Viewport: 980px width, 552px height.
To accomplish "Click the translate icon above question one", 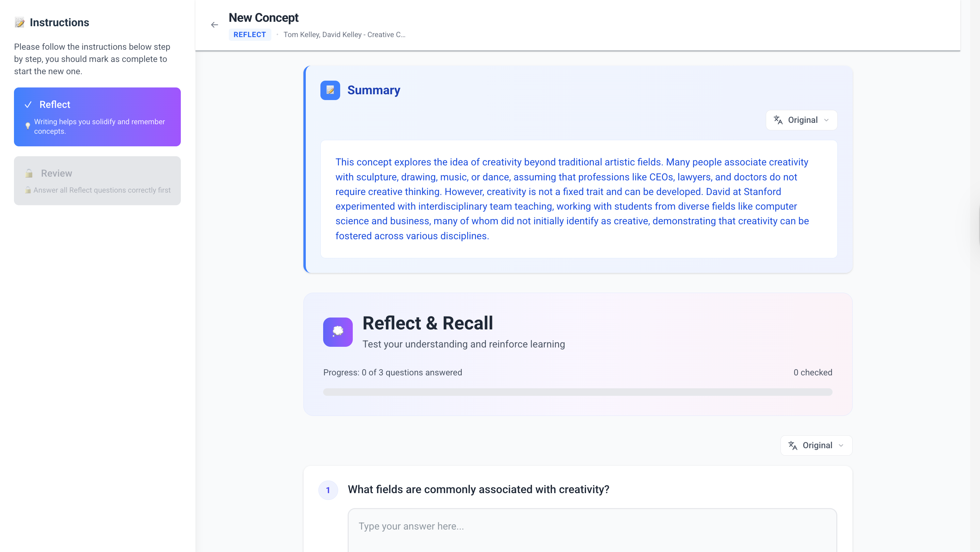I will 793,445.
